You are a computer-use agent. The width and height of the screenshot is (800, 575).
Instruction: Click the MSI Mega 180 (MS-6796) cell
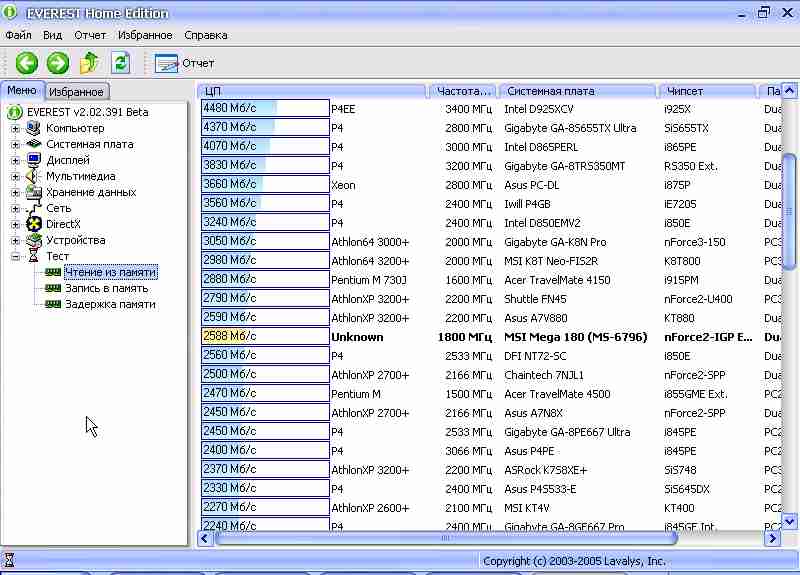(x=576, y=337)
